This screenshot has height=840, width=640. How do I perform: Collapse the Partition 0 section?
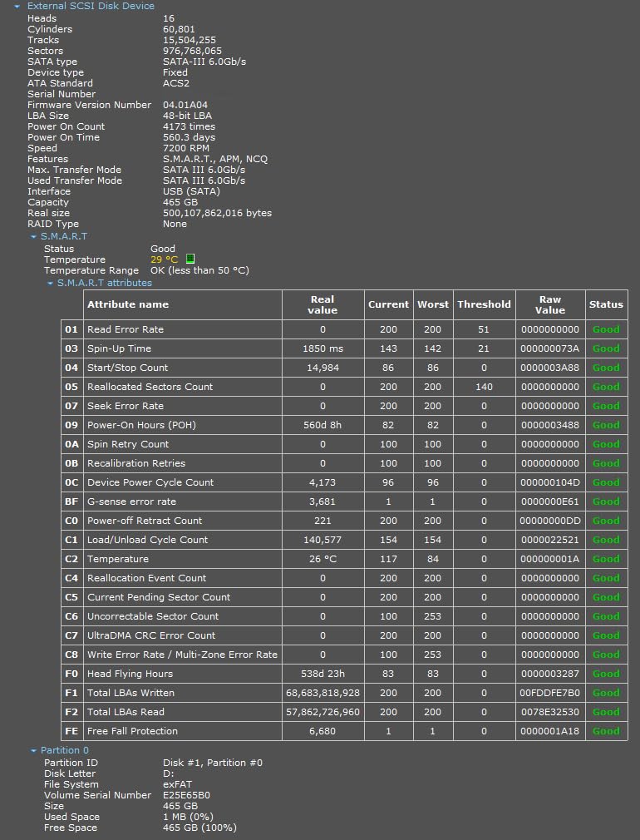tap(34, 750)
